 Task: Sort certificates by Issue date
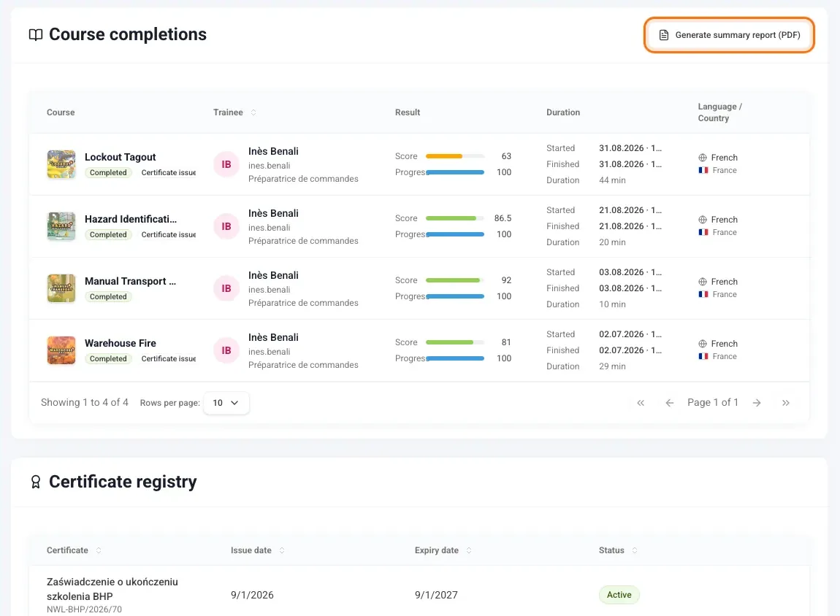(282, 550)
